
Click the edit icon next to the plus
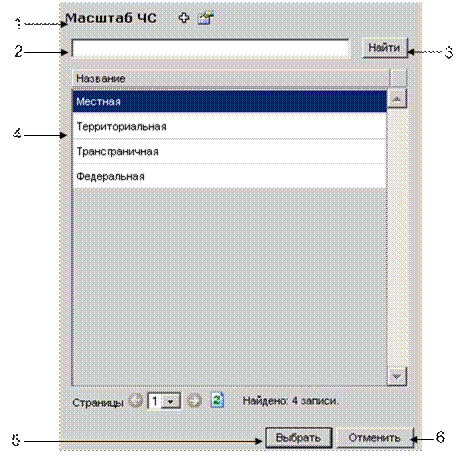click(206, 18)
